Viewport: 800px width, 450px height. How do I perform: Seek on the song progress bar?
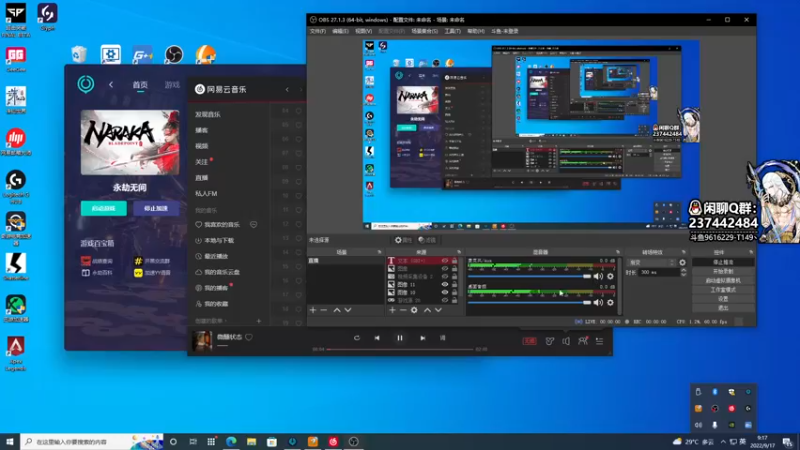point(400,349)
